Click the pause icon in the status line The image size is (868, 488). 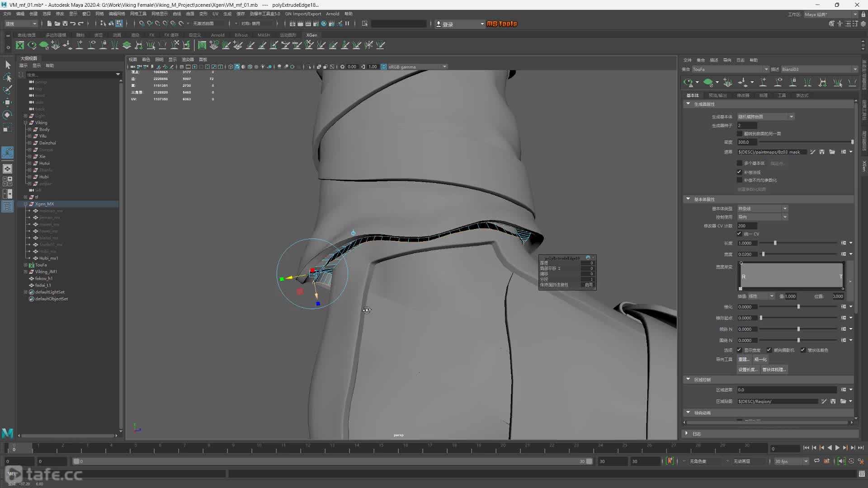pos(347,23)
